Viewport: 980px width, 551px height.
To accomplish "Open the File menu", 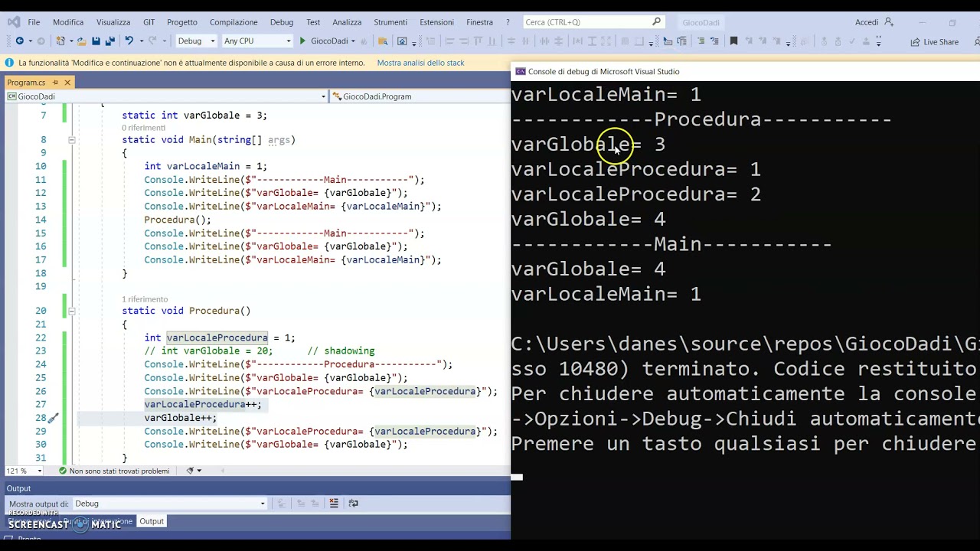I will [34, 22].
